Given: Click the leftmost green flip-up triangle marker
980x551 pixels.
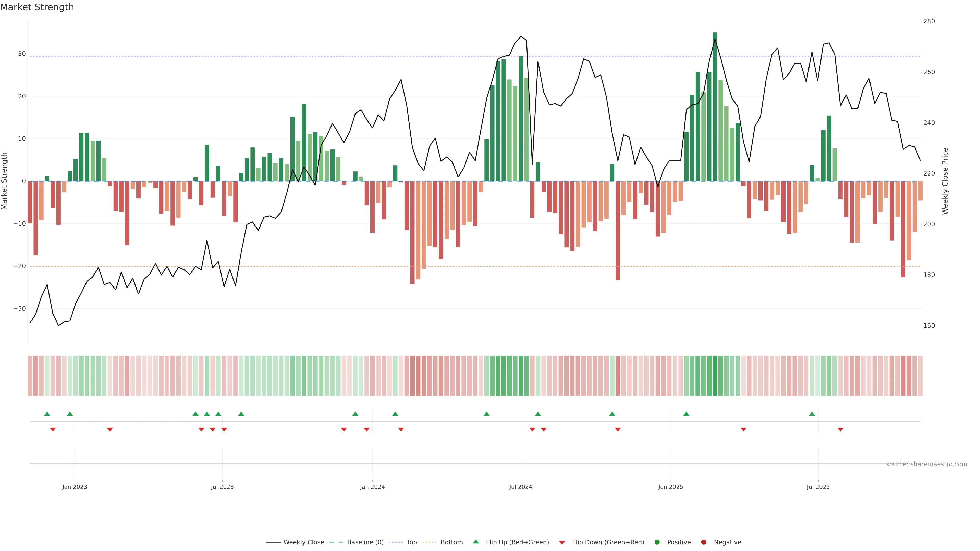Looking at the screenshot, I should pos(47,414).
